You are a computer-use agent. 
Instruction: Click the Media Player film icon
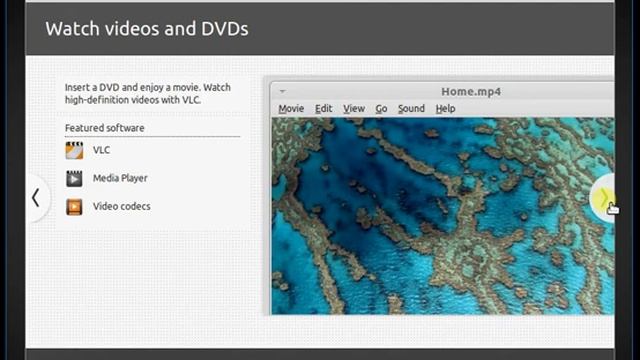74,178
